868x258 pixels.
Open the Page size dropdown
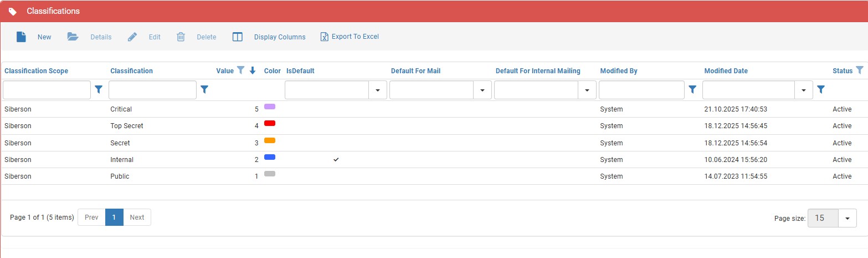pyautogui.click(x=848, y=218)
